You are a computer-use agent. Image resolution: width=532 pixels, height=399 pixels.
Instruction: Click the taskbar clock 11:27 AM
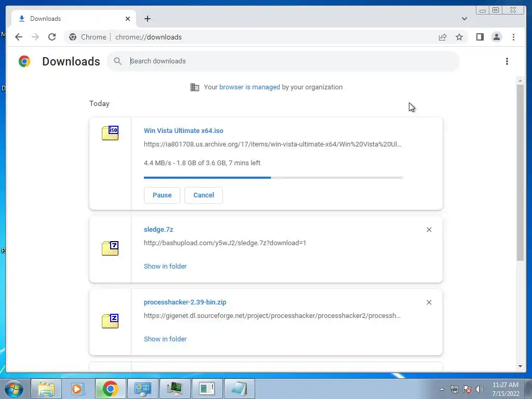(x=505, y=385)
